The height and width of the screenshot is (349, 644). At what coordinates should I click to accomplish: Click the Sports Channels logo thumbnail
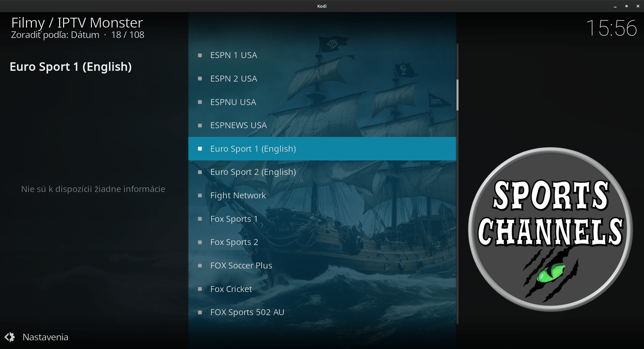click(550, 229)
